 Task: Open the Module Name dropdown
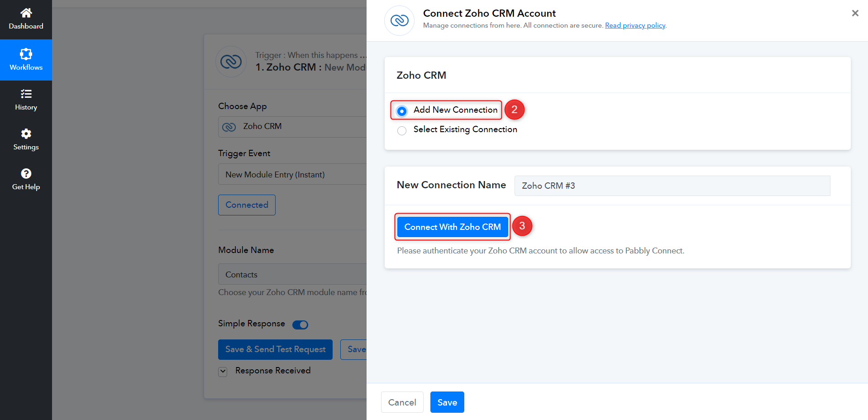292,274
